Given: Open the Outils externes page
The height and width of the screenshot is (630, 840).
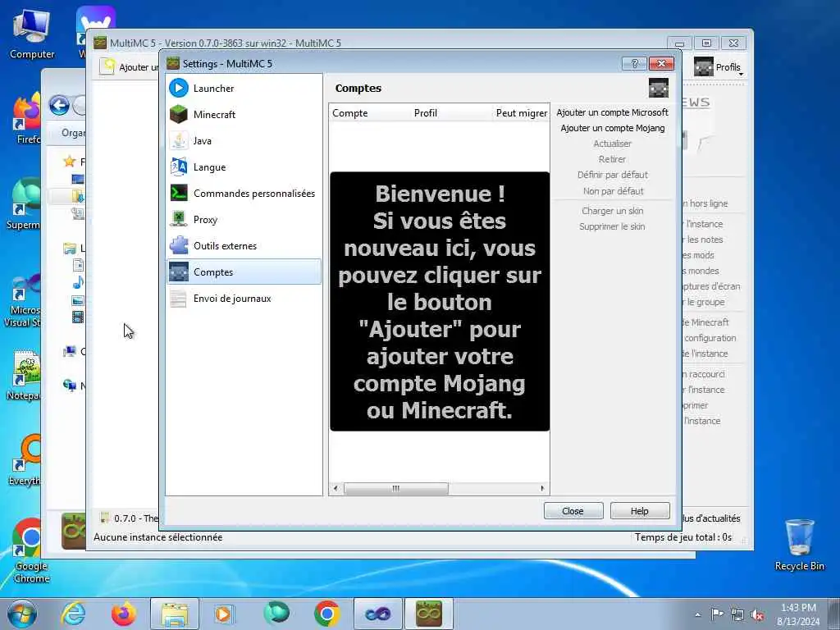Looking at the screenshot, I should [x=244, y=245].
